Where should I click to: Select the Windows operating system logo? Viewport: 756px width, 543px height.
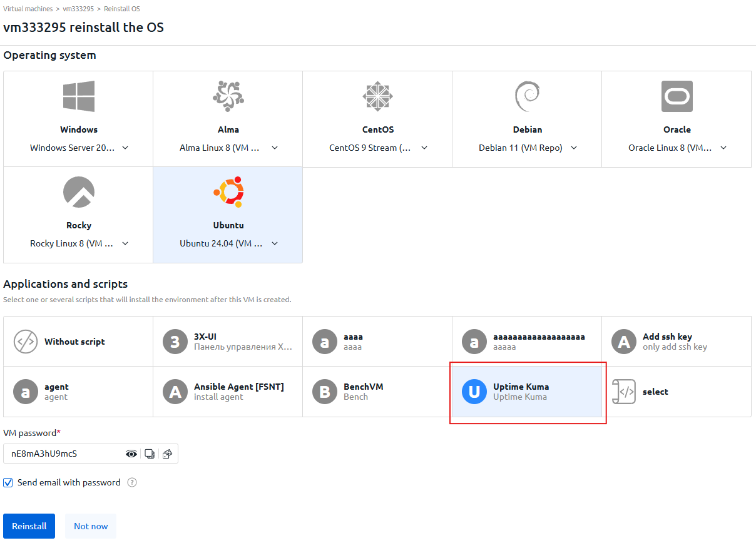[79, 96]
